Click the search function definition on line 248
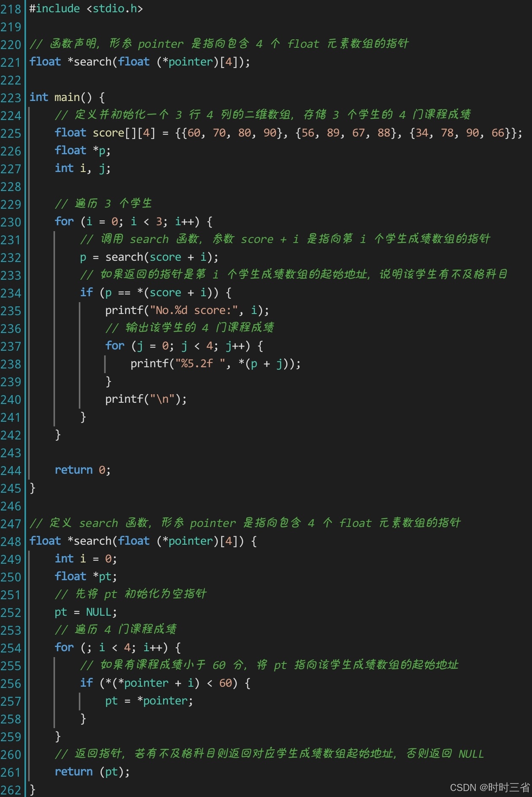Image resolution: width=532 pixels, height=797 pixels. click(x=143, y=541)
